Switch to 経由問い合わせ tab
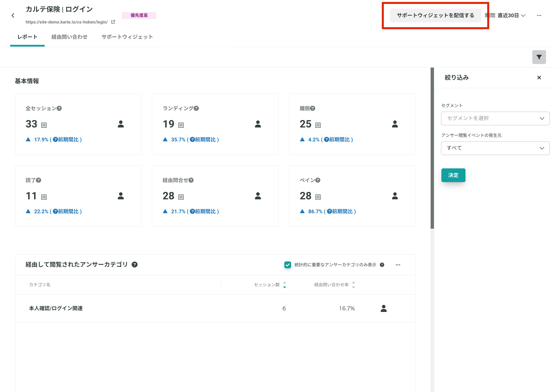Screen dimensions: 556x392 coord(69,37)
